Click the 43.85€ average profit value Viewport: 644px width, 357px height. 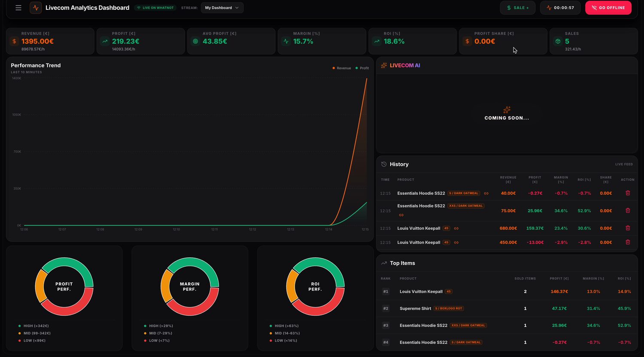pos(215,41)
